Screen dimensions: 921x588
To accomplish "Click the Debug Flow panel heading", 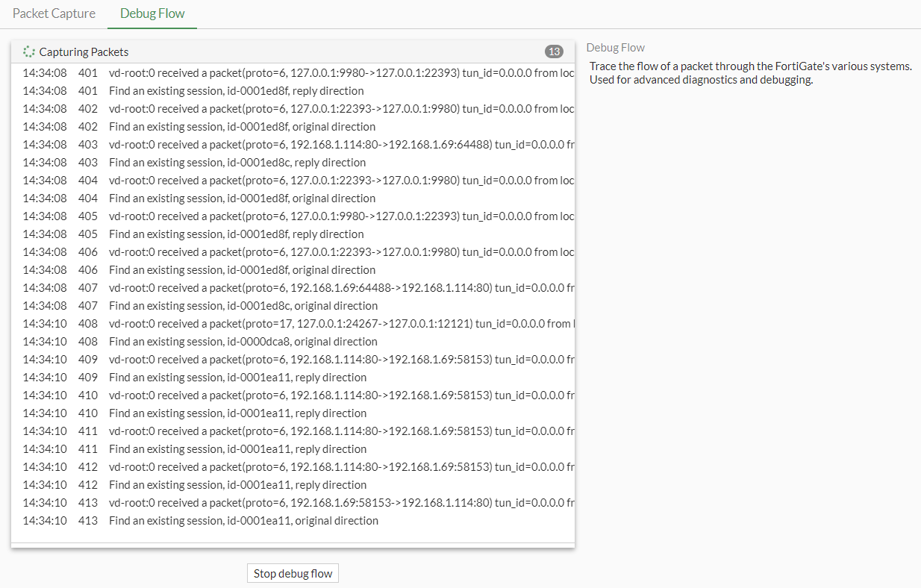I will (615, 47).
